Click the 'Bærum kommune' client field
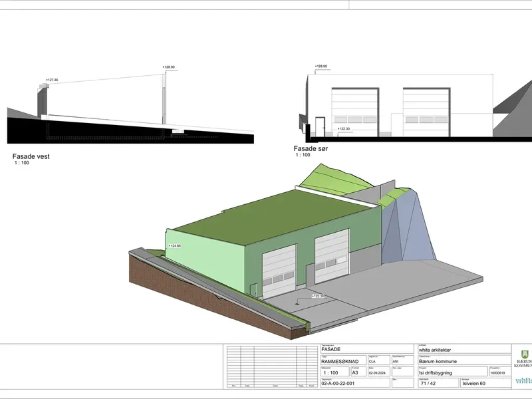 [x=464, y=360]
